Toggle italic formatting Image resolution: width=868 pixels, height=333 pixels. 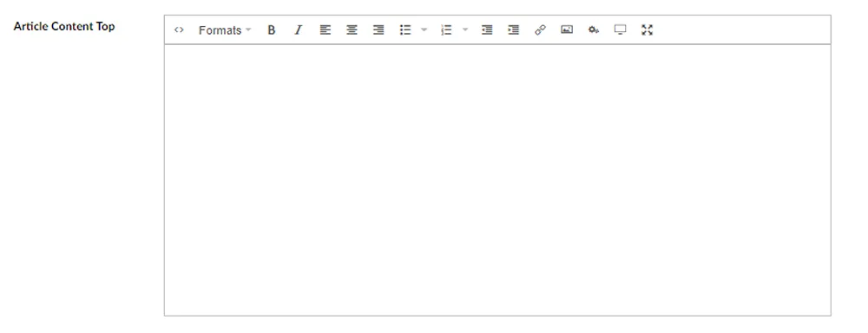298,29
